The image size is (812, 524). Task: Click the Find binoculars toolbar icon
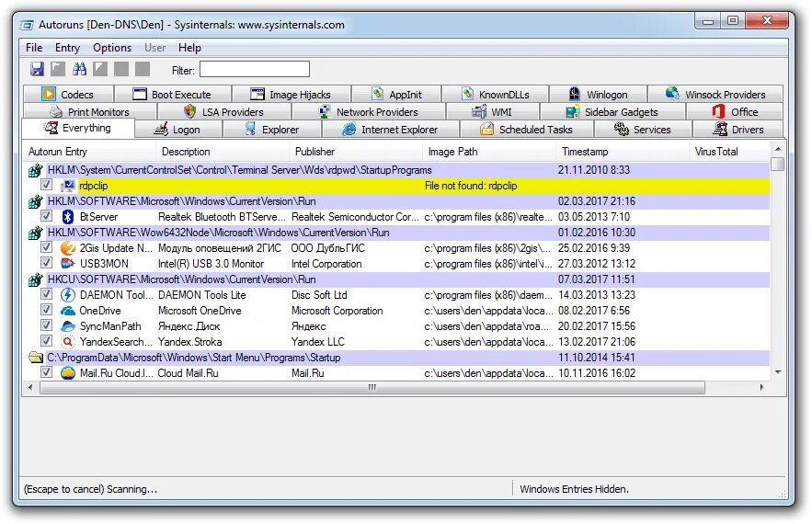(79, 69)
